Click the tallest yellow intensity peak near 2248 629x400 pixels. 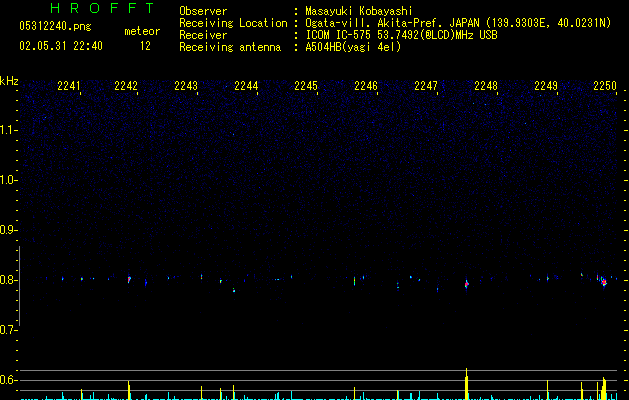tap(467, 384)
